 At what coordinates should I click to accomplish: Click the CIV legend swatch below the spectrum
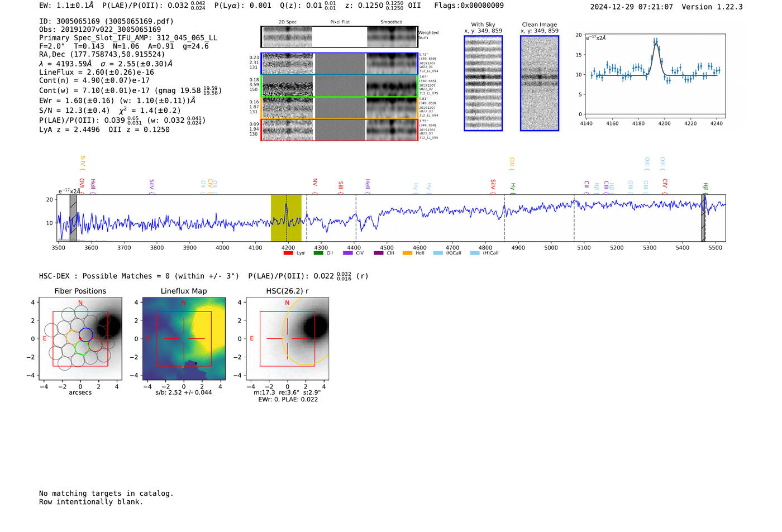[x=348, y=253]
